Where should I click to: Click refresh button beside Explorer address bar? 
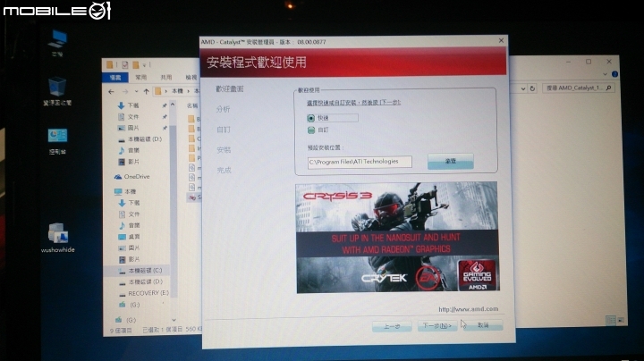click(532, 88)
